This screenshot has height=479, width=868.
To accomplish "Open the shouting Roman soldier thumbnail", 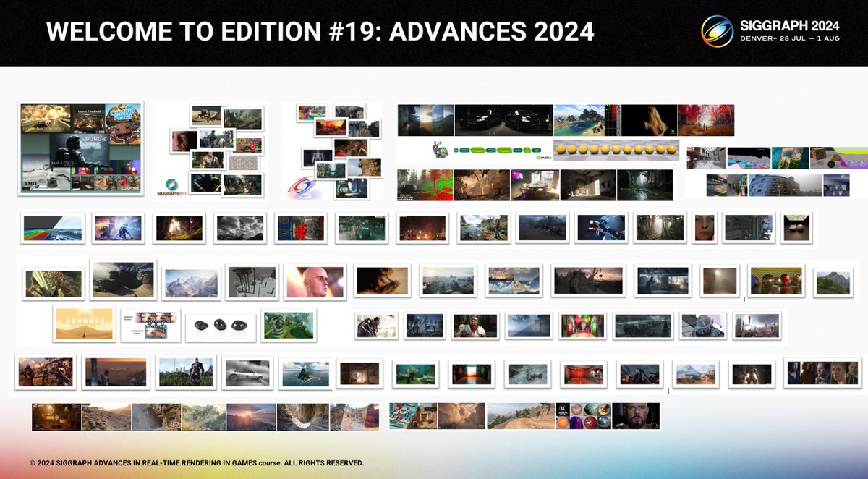I will [475, 326].
